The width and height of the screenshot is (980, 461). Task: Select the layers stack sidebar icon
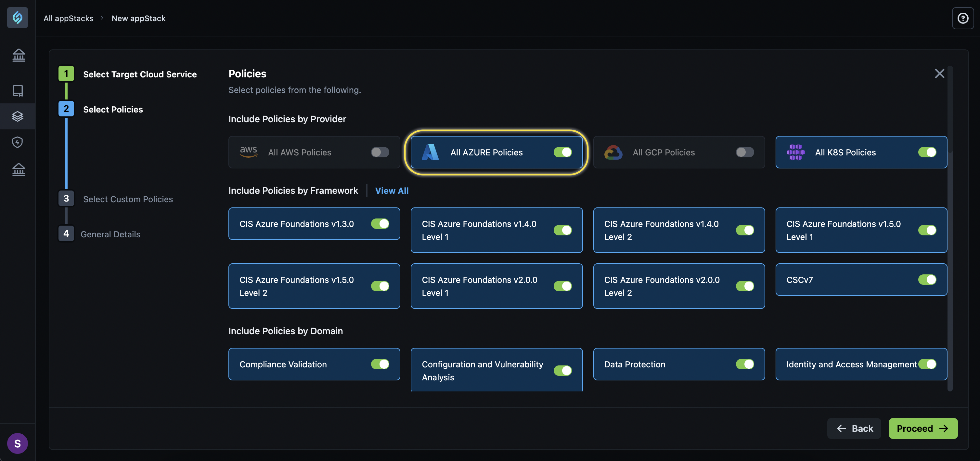18,116
